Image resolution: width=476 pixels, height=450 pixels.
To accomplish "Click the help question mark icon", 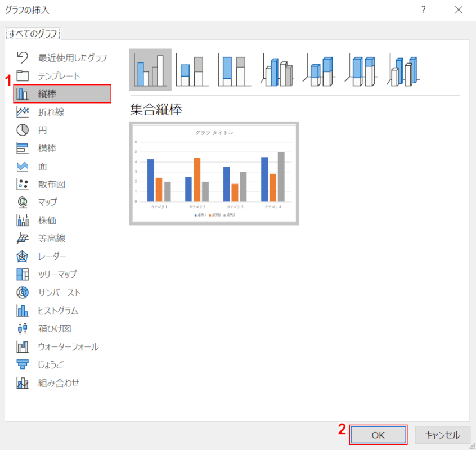I will (x=423, y=10).
